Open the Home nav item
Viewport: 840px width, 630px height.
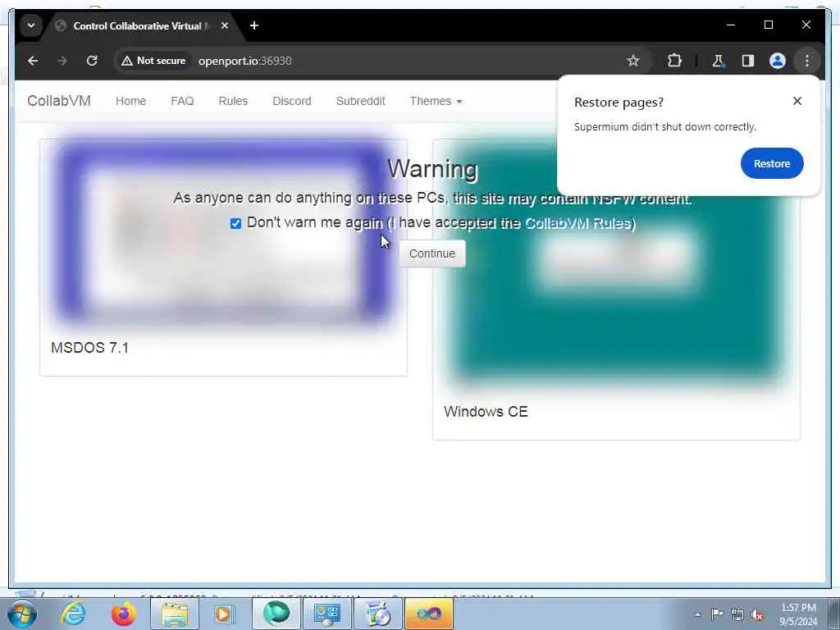130,101
